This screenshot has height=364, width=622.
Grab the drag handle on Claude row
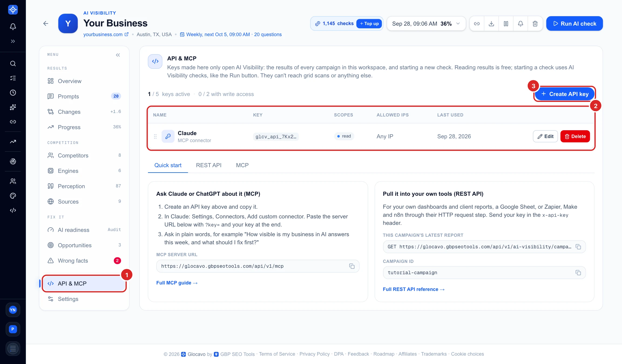155,137
